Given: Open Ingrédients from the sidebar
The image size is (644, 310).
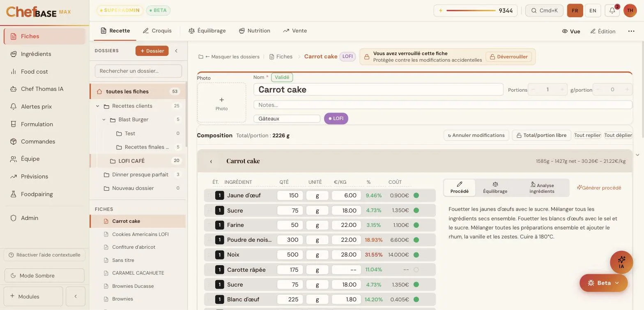Looking at the screenshot, I should 44,54.
